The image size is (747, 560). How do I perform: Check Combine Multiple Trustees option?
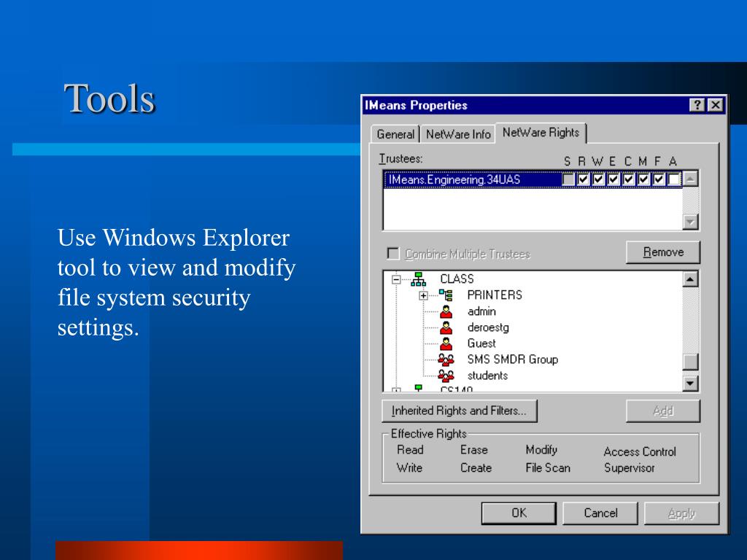click(x=393, y=253)
